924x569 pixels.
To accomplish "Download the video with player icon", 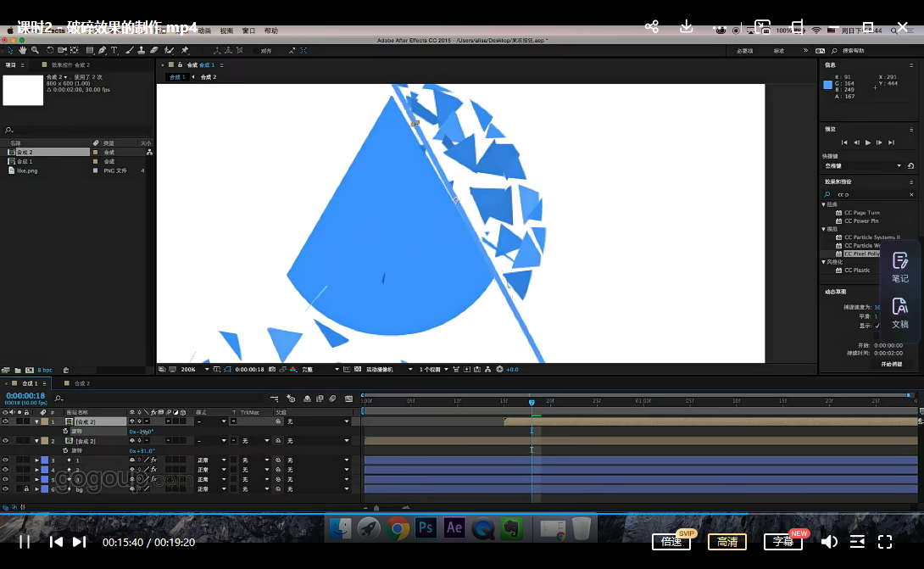I will [686, 26].
